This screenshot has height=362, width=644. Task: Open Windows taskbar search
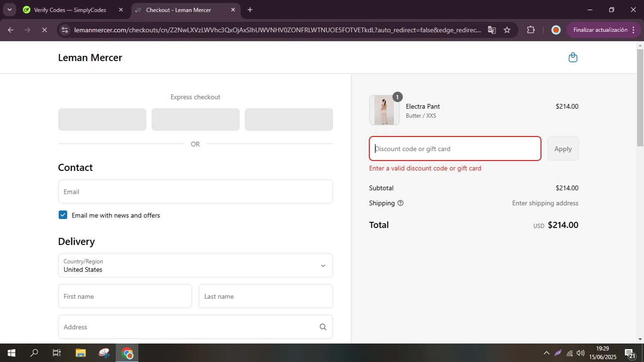click(x=34, y=353)
